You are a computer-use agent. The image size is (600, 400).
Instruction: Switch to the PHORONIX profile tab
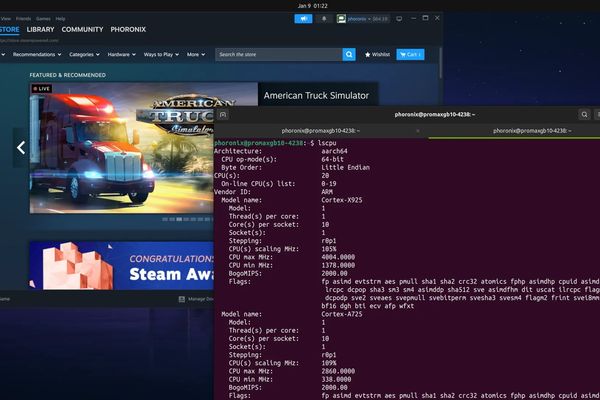tap(128, 29)
